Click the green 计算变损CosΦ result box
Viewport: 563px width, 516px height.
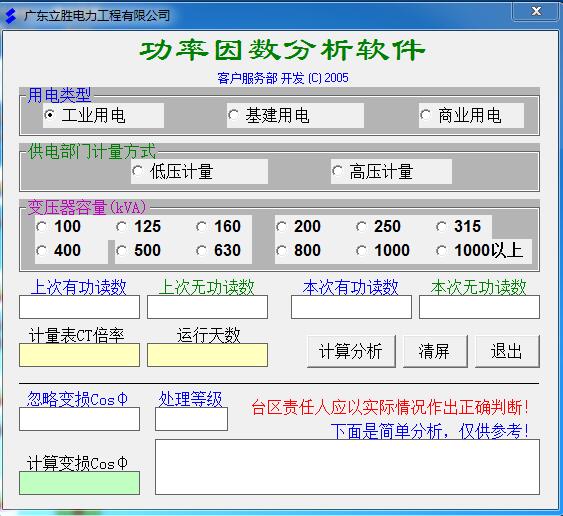79,483
